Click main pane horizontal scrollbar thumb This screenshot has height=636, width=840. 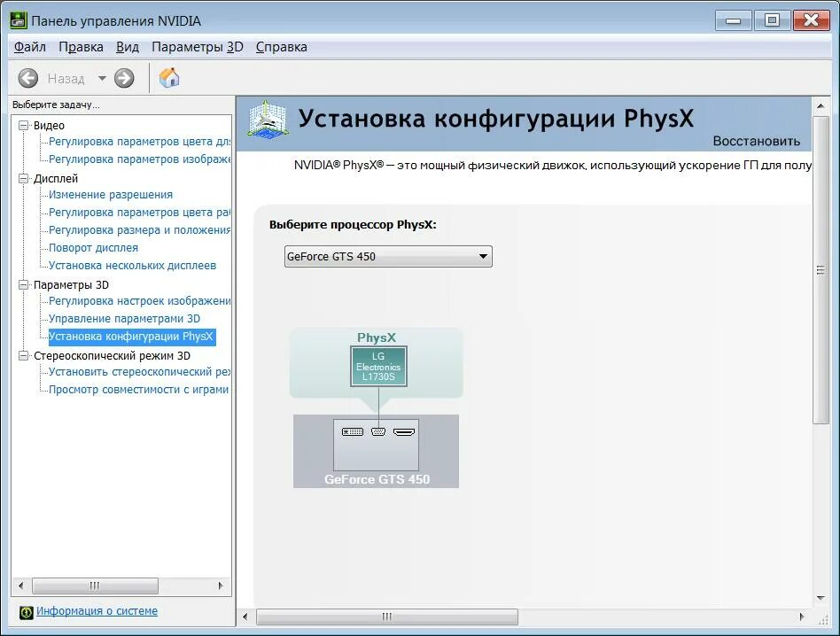(387, 617)
